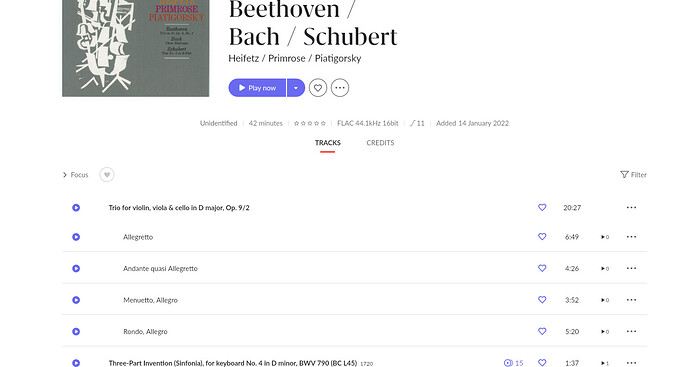Viewport: 690px width, 367px height.
Task: Toggle heart on the Allegretto track
Action: pyautogui.click(x=542, y=236)
